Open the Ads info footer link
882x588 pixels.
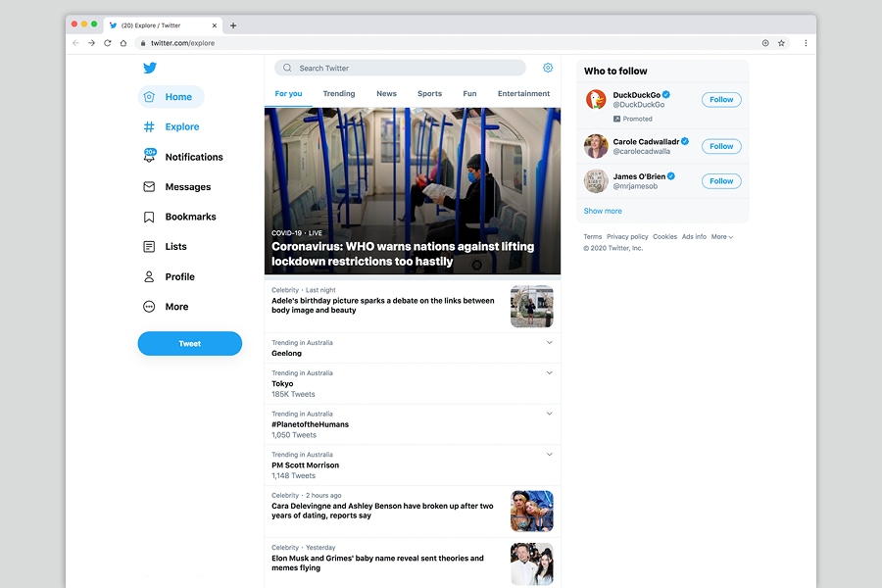click(694, 237)
